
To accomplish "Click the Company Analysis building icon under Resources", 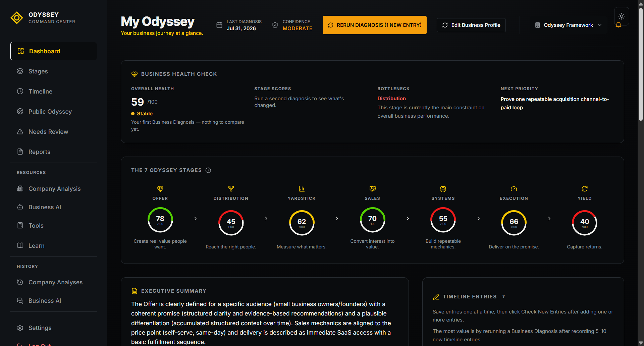I will [20, 188].
